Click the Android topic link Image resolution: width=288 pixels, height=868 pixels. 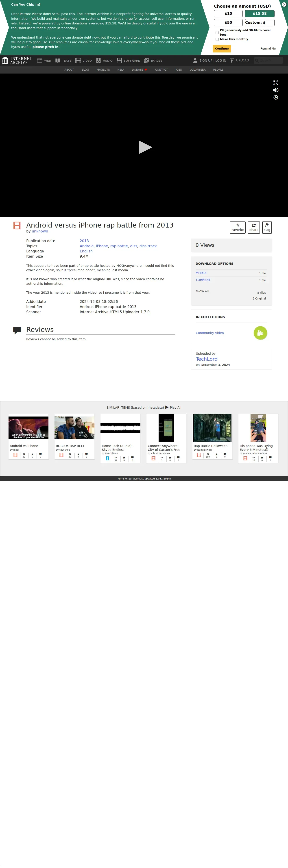click(87, 246)
